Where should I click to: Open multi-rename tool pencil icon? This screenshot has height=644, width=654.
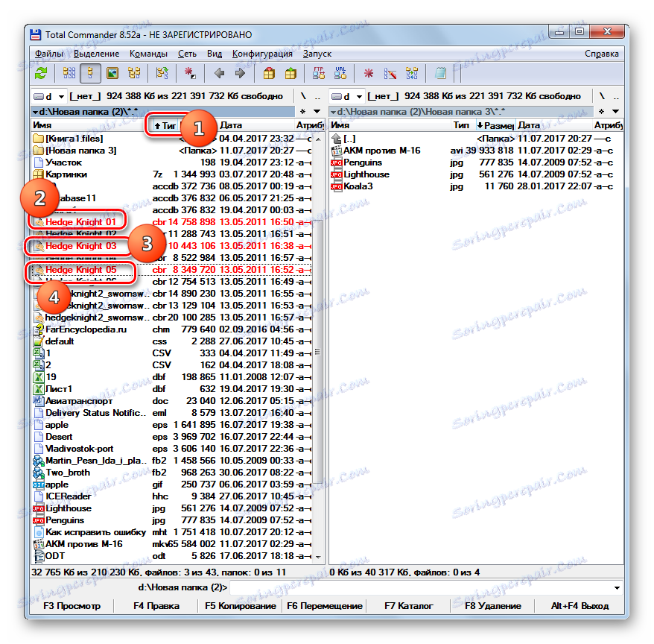coord(390,74)
